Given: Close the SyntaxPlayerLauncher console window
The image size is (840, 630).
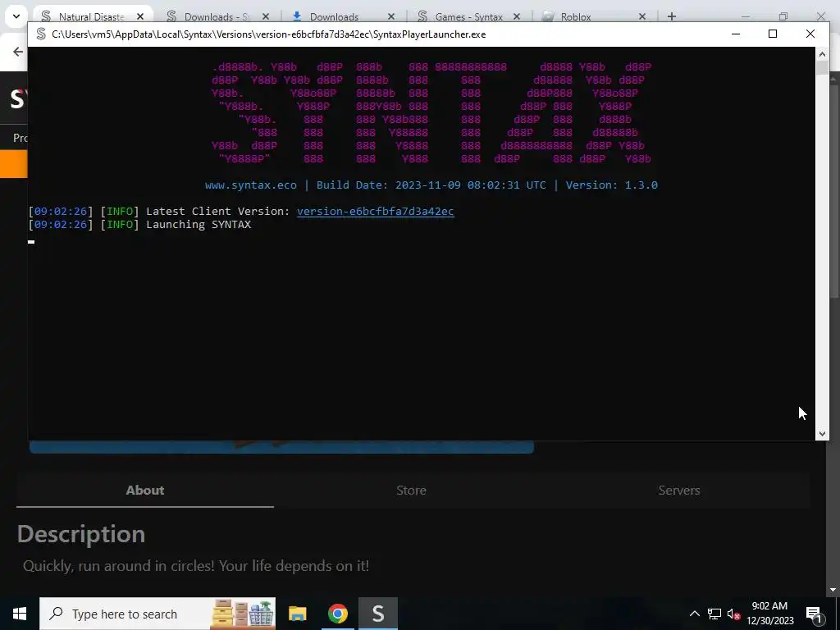Looking at the screenshot, I should 810,34.
